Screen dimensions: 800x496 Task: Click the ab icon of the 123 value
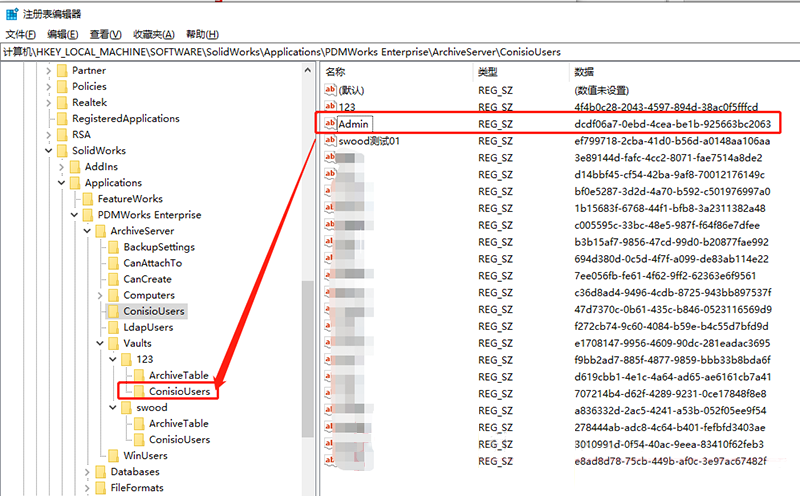coord(330,107)
